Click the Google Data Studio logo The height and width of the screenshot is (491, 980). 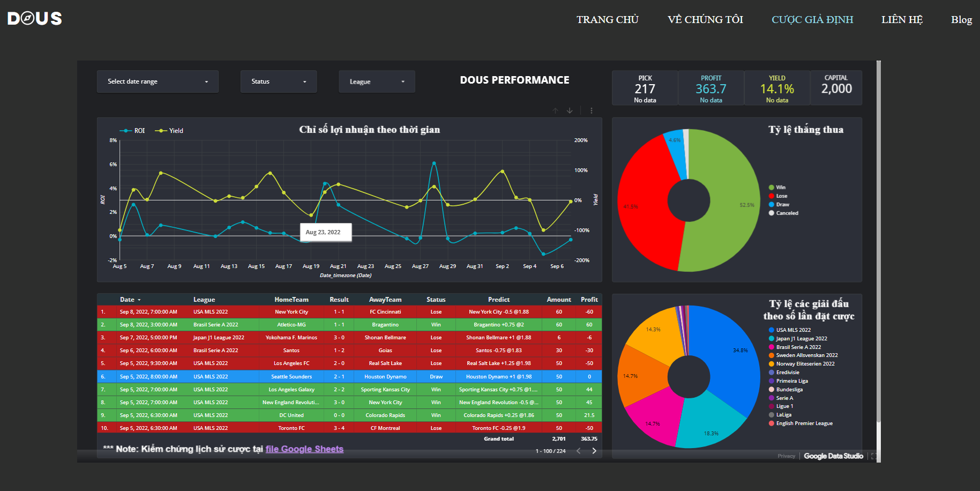(833, 456)
